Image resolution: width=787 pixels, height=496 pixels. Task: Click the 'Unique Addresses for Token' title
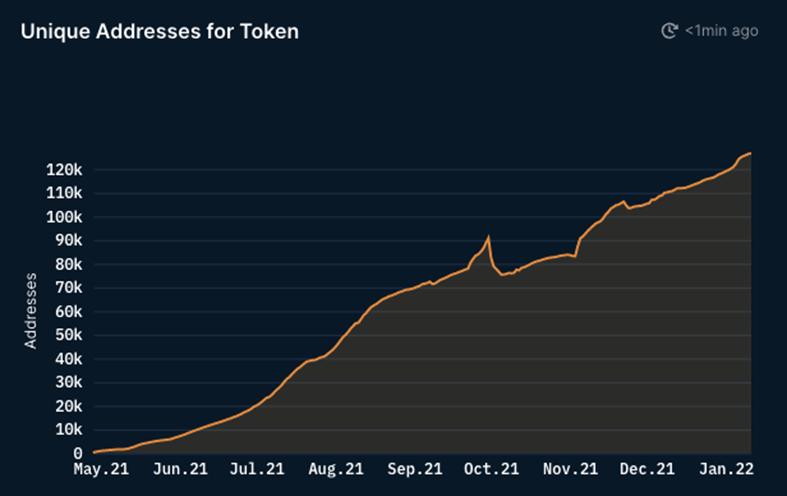[160, 31]
